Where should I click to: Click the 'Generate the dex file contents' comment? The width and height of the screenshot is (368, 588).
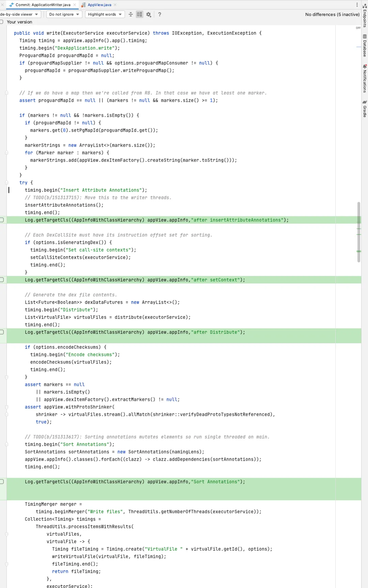click(x=71, y=295)
